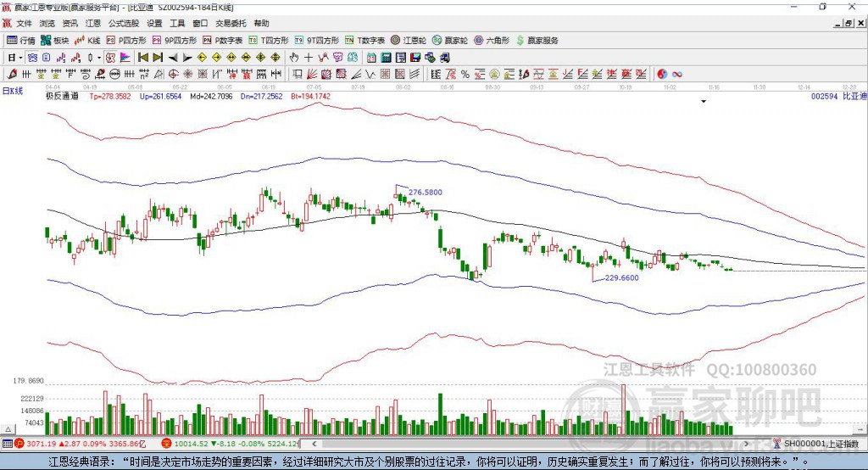This screenshot has width=868, height=470.
Task: Click the horizontal scrollbar left arrow
Action: coord(314,444)
